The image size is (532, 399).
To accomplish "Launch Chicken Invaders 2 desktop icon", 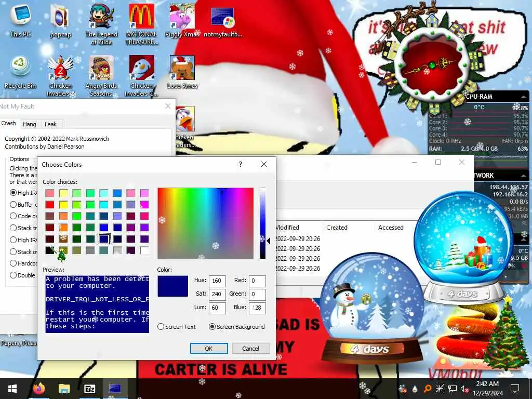I will 60,76.
